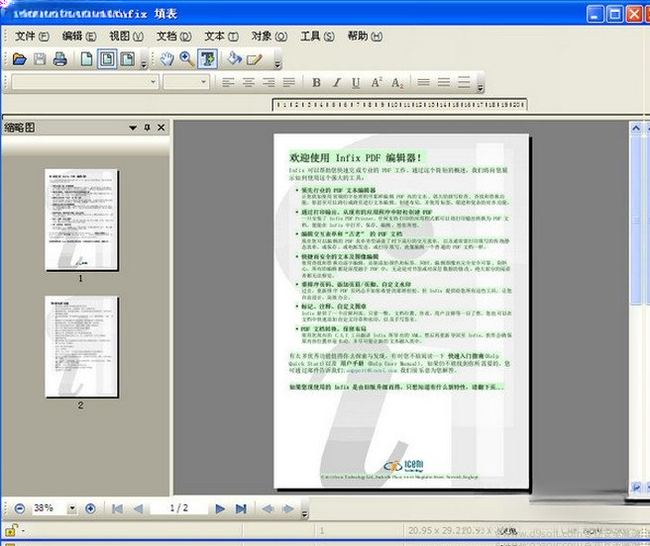Open the 对象 menu
The height and width of the screenshot is (546, 650).
(269, 36)
